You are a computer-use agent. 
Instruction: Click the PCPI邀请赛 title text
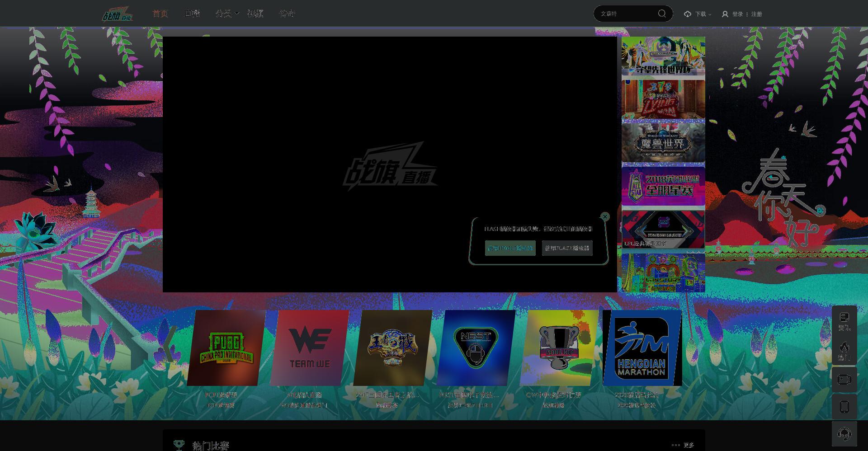221,395
